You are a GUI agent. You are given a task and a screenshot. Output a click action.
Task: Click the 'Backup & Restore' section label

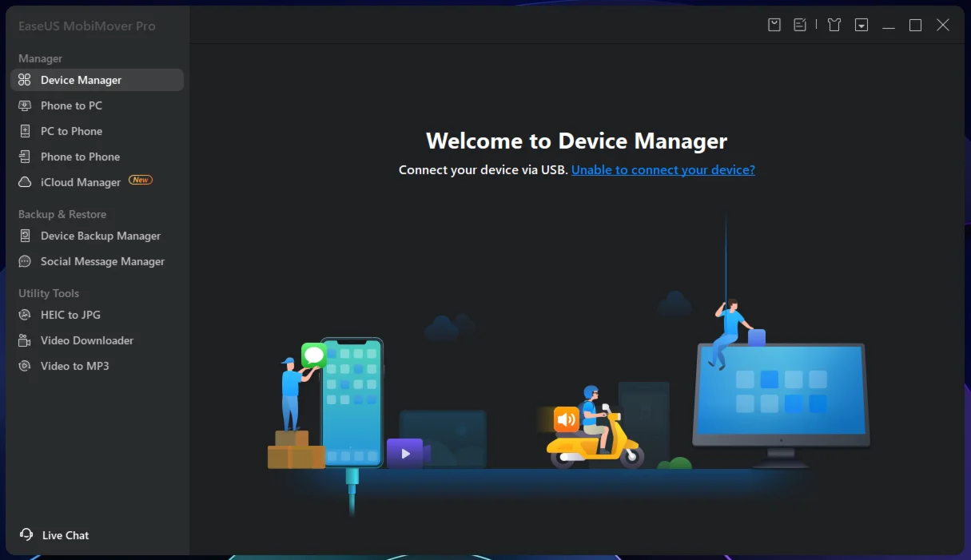[x=62, y=214]
